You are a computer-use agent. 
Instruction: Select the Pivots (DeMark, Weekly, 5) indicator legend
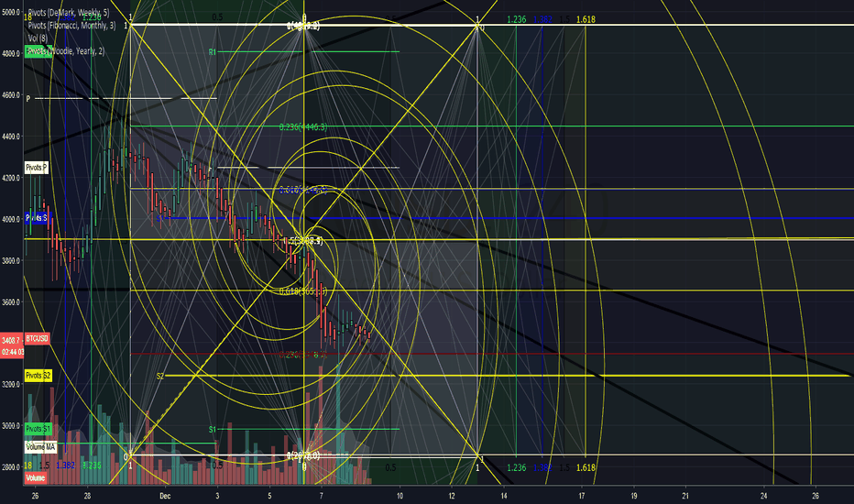click(69, 13)
